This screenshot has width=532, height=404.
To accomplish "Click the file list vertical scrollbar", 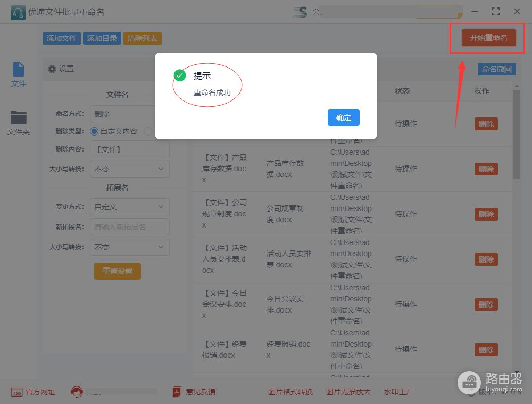I will [x=517, y=134].
